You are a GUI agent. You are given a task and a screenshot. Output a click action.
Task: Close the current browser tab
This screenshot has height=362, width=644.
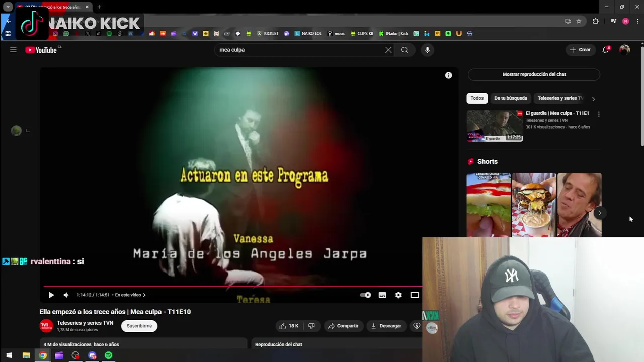pos(87,7)
